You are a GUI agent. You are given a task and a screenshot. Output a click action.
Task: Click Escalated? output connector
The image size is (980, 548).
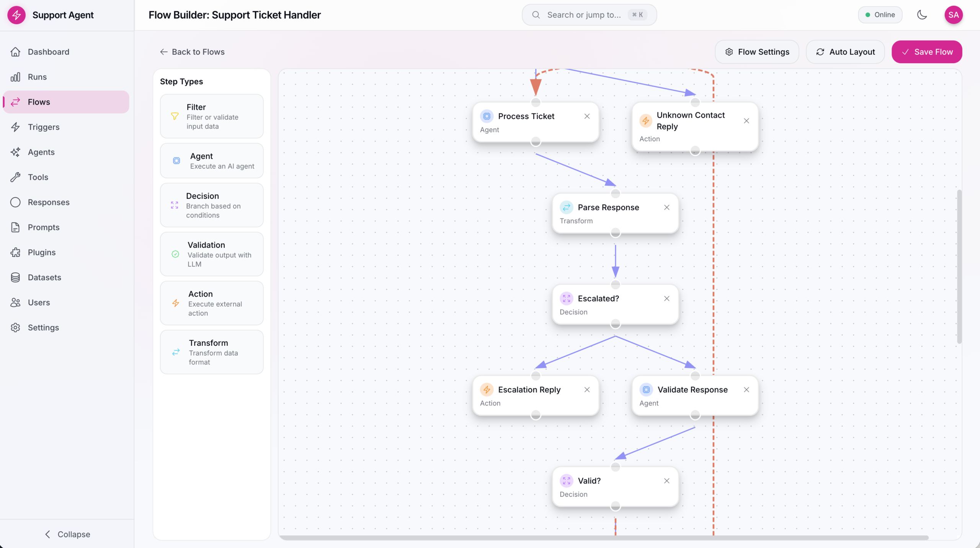coord(615,324)
